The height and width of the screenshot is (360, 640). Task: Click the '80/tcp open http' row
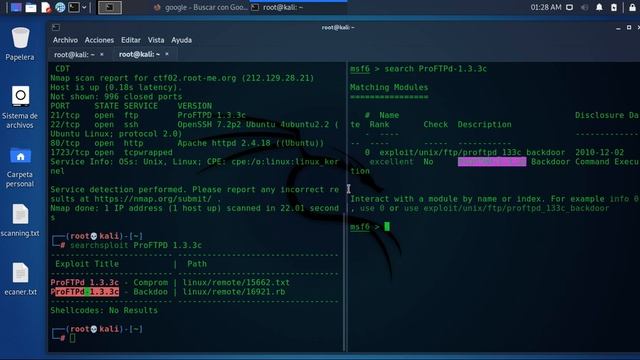pos(187,143)
